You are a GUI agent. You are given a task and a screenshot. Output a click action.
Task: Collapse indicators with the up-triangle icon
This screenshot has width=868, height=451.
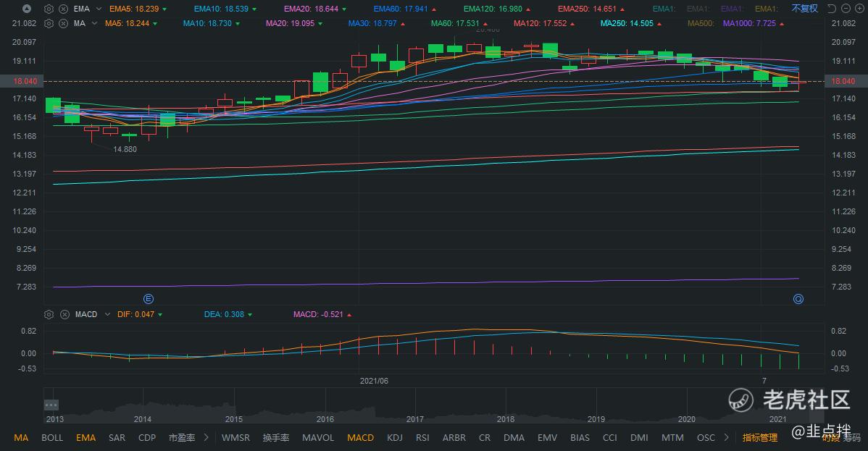click(27, 9)
